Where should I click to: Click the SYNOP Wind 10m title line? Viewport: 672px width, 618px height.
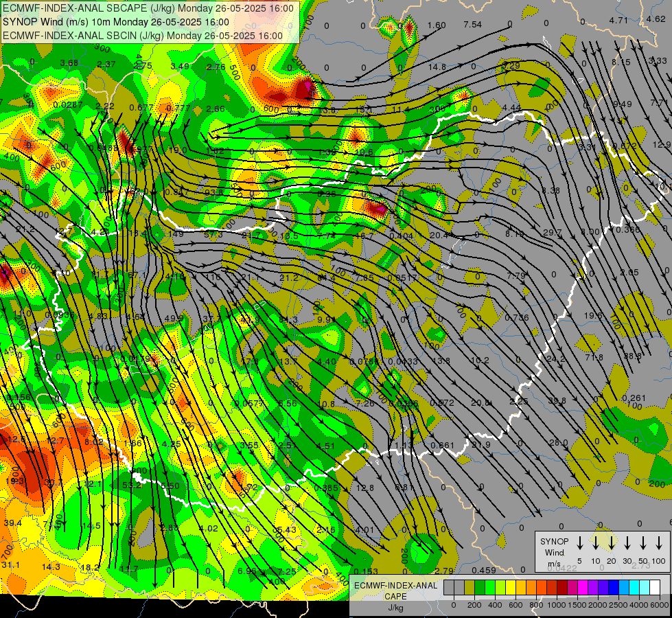pyautogui.click(x=116, y=22)
